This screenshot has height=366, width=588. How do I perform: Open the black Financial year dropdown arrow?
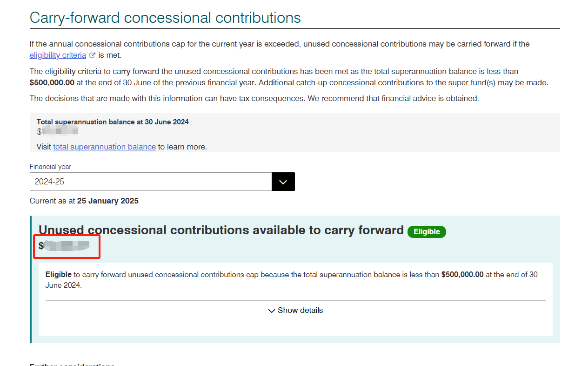283,182
